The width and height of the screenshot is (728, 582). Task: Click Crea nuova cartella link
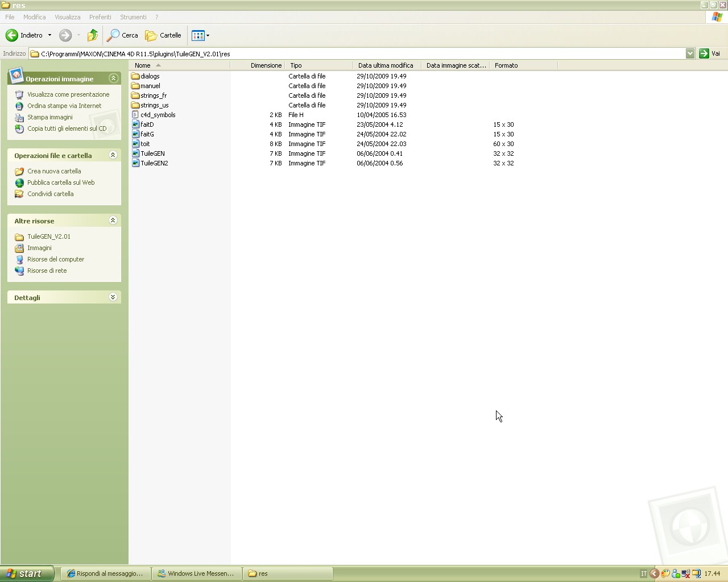click(54, 171)
